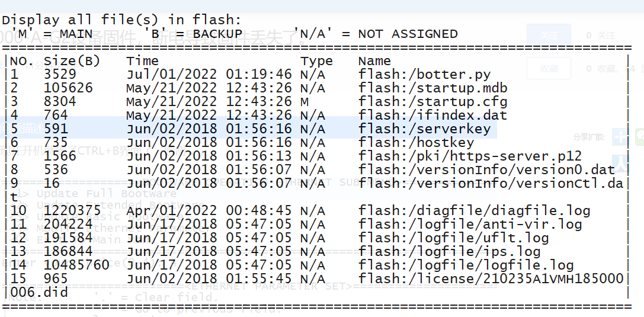The height and width of the screenshot is (317, 644).
Task: Select flash:/versionInfo/version0.dat line
Action: pos(486,169)
